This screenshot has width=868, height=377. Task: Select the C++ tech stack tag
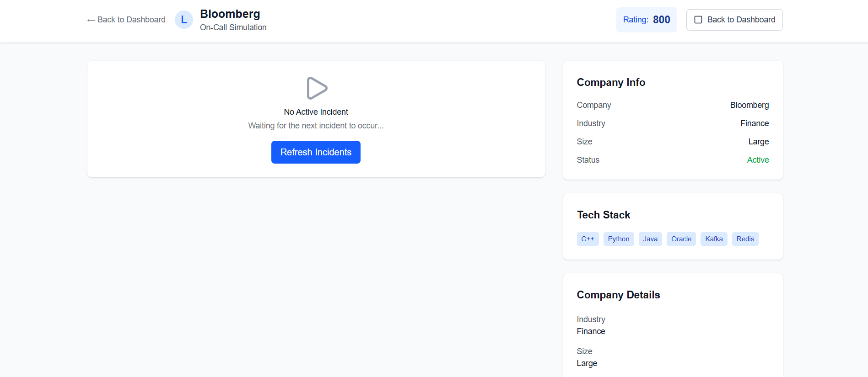coord(588,239)
